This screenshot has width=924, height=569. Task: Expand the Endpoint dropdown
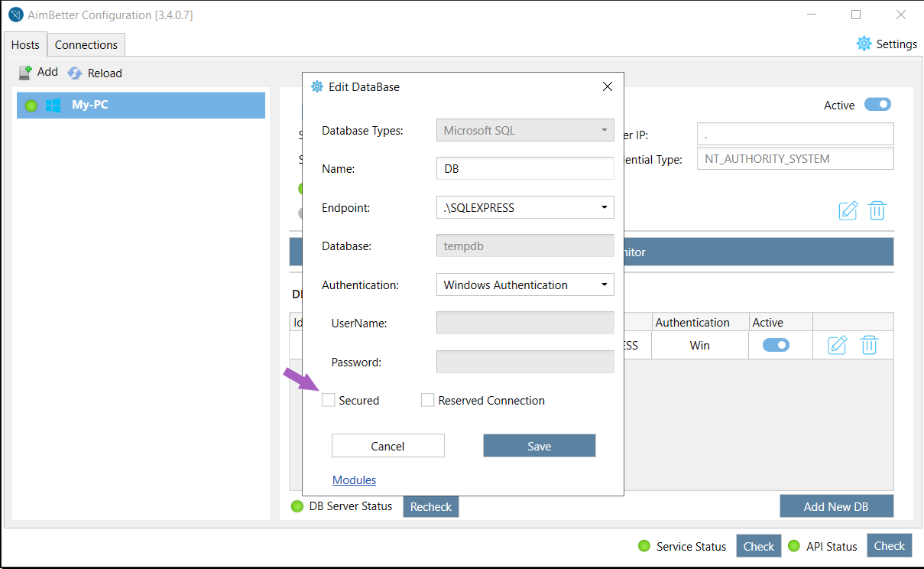[x=525, y=207]
